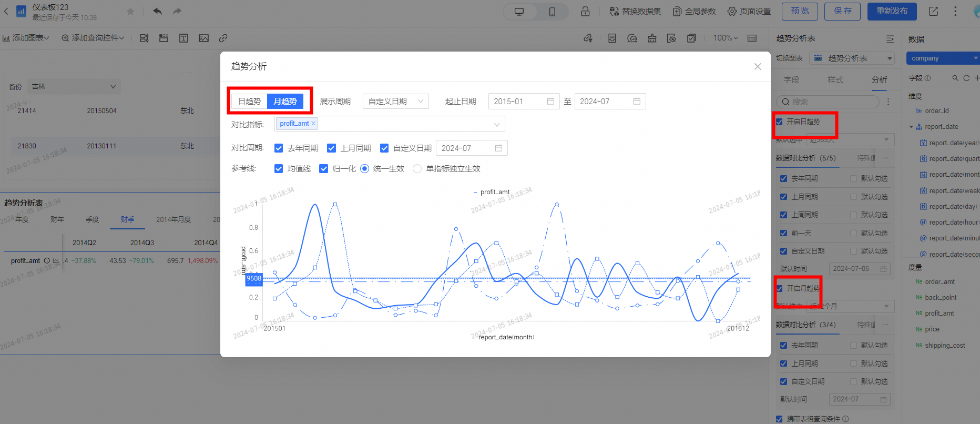
Task: Click the insert text box icon
Action: [x=183, y=38]
